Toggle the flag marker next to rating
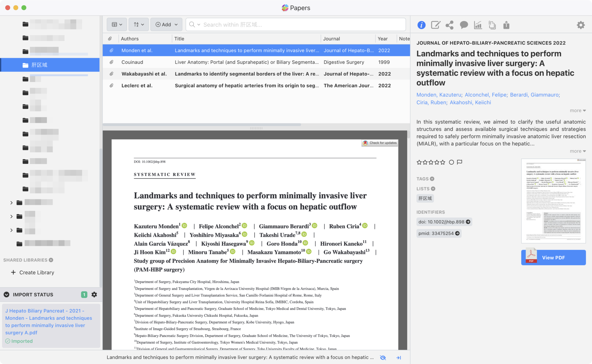 pos(460,162)
